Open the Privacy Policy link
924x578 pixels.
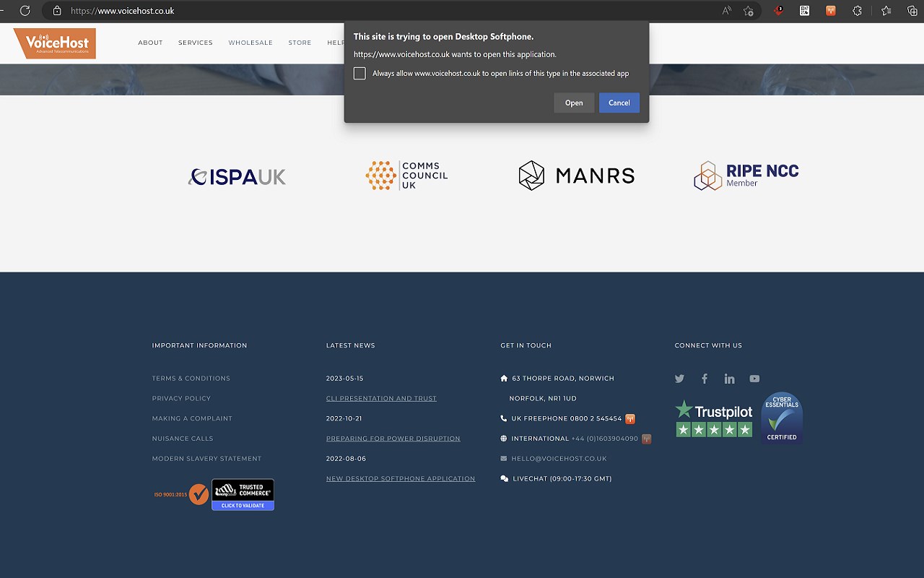[x=181, y=399]
